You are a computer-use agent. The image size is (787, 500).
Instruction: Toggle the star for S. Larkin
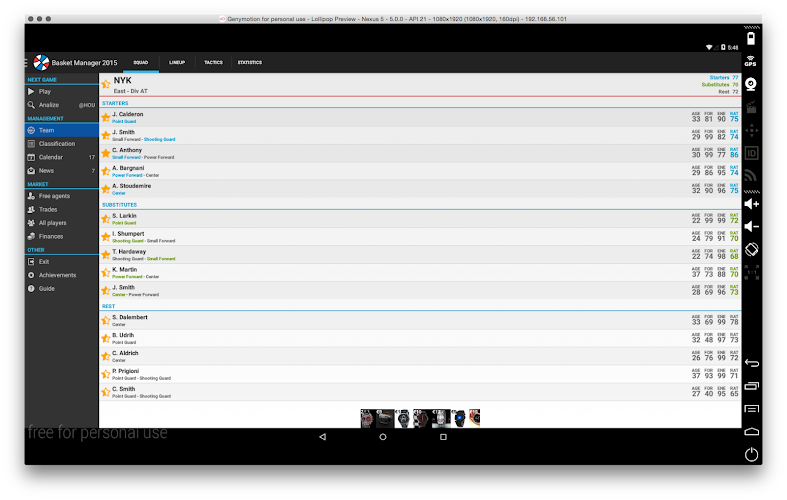click(x=106, y=219)
